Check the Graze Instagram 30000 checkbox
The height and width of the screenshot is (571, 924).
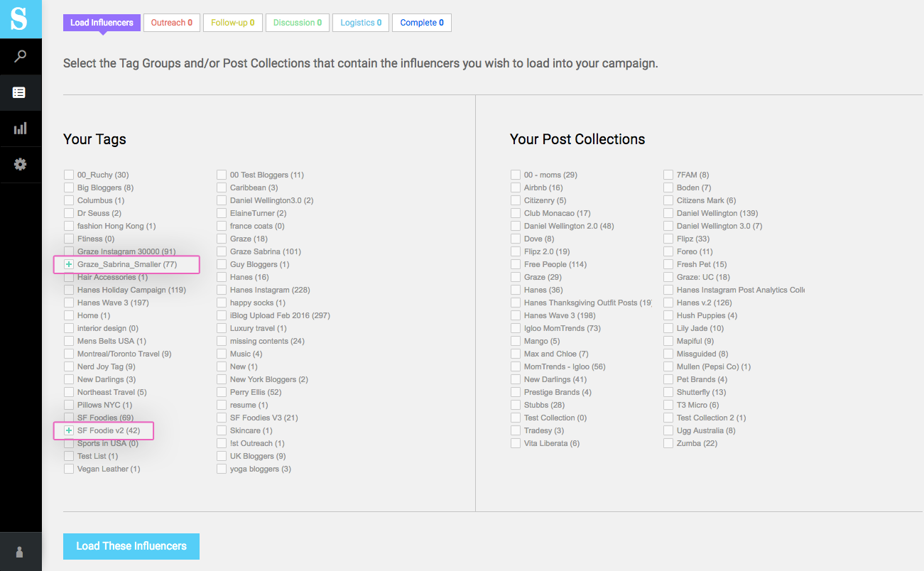69,251
